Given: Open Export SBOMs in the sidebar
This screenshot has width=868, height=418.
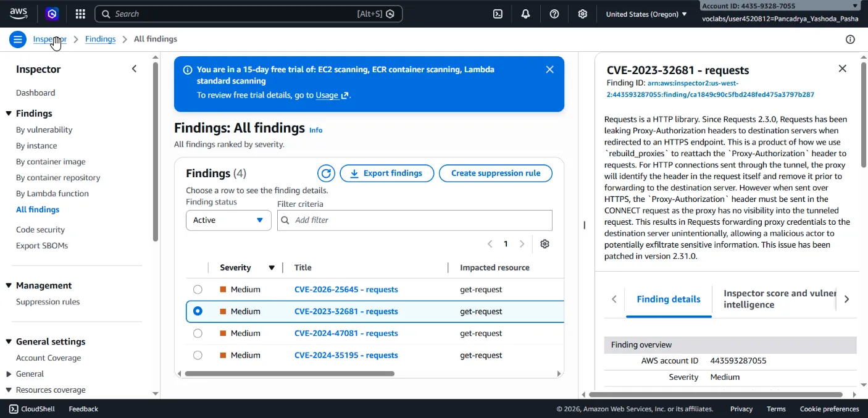Looking at the screenshot, I should click(42, 246).
